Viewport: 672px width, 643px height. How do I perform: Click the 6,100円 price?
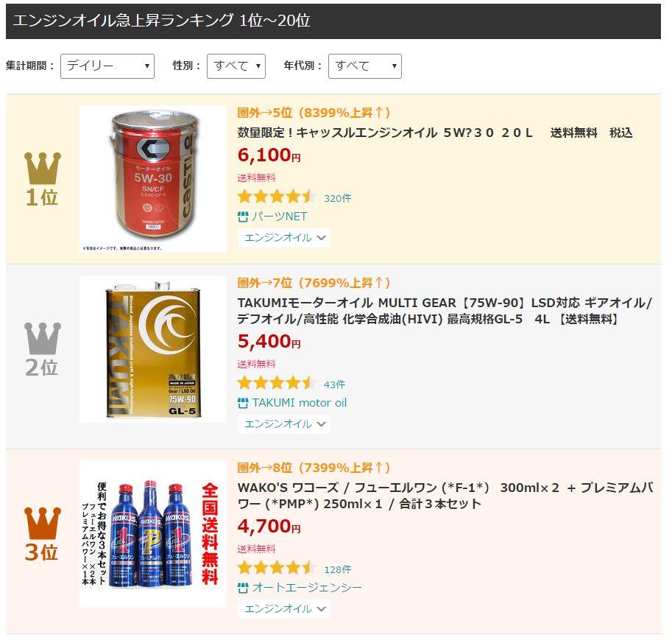(269, 155)
